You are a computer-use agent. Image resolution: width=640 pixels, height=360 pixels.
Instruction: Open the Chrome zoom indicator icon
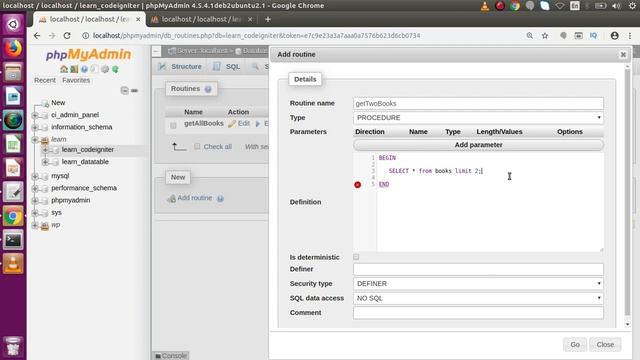[530, 36]
